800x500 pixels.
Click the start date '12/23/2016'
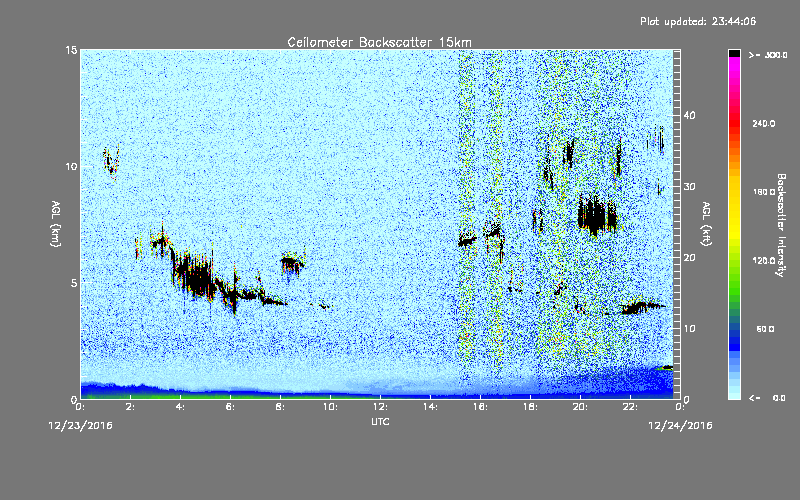pos(81,426)
